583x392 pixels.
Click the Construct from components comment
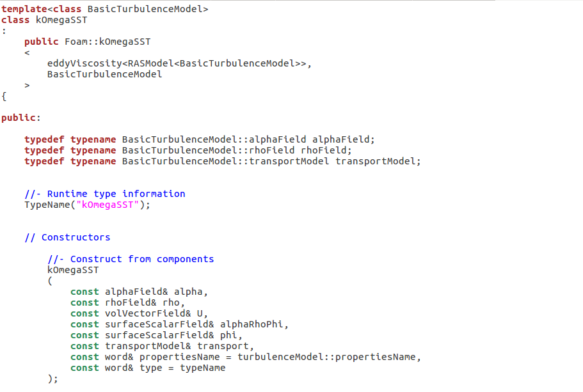pyautogui.click(x=131, y=259)
